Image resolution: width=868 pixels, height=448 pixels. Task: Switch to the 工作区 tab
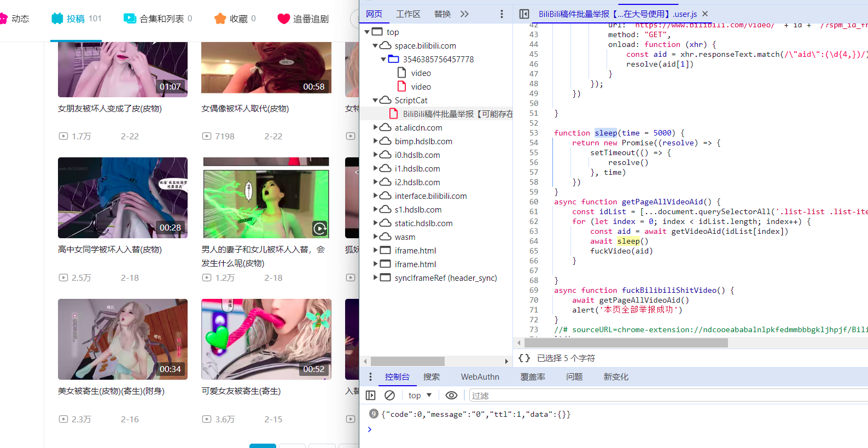[x=408, y=14]
